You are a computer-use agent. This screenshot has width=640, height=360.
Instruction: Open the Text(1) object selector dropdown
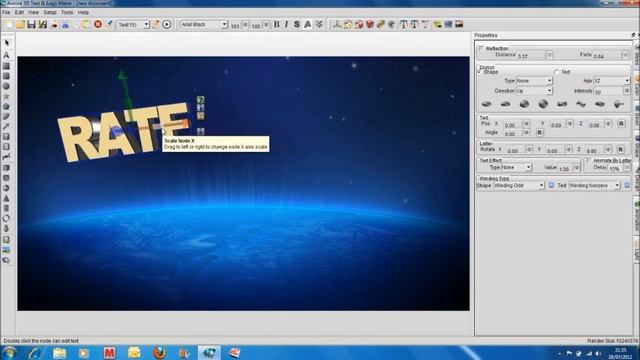[133, 24]
